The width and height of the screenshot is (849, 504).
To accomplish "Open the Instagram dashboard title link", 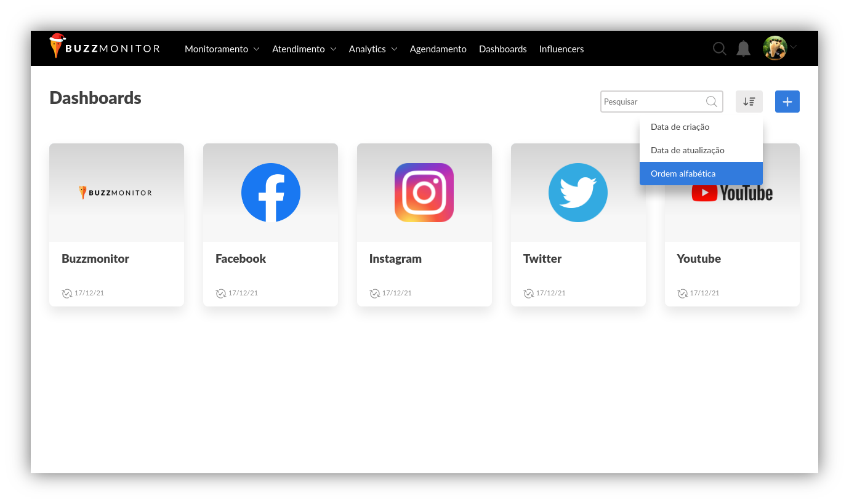I will coord(395,258).
